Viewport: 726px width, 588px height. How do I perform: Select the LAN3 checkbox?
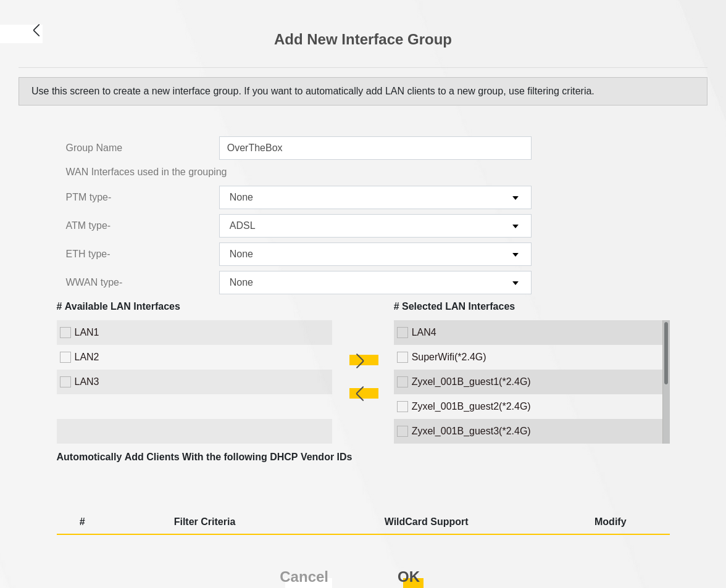(x=65, y=382)
